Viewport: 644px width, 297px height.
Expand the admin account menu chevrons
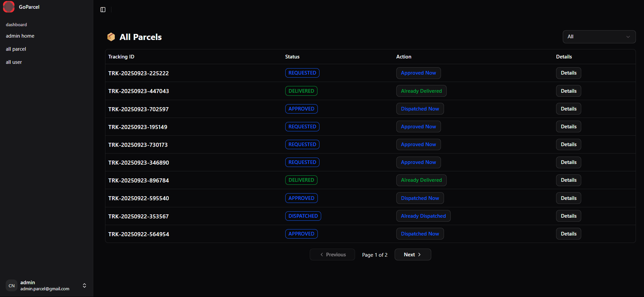tap(85, 286)
